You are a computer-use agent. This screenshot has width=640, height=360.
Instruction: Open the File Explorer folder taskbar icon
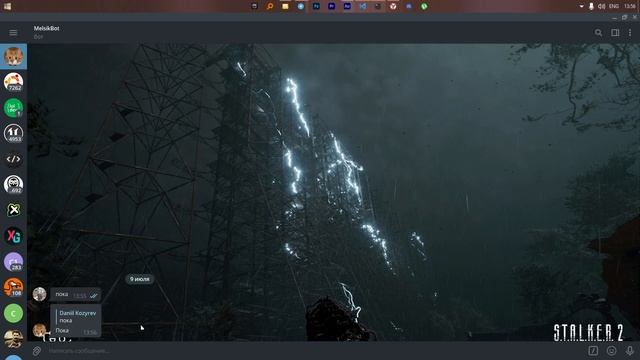click(285, 6)
